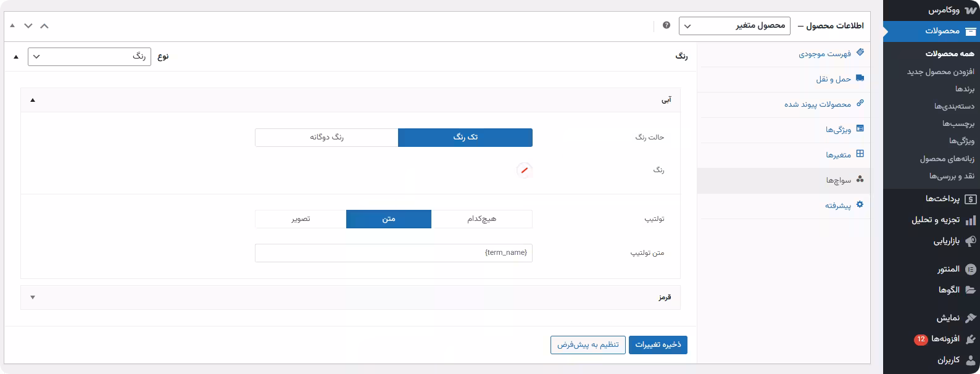Expand the قرمز term panel
The height and width of the screenshot is (374, 980).
click(x=33, y=297)
